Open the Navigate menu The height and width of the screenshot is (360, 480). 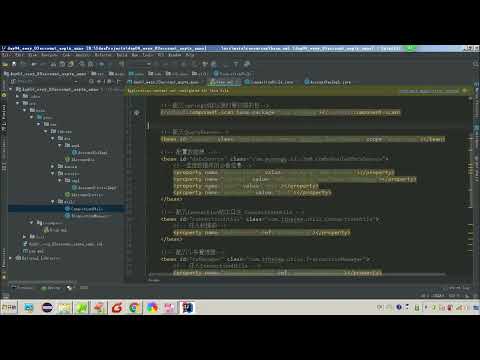(x=50, y=55)
